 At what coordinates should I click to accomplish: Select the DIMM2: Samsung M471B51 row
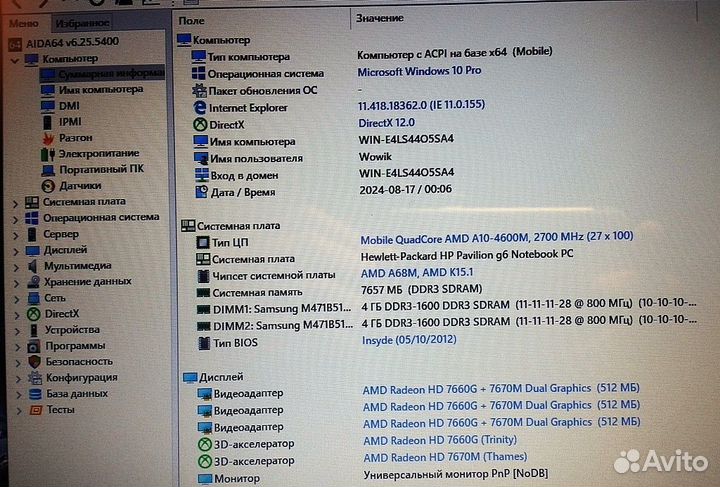point(447,323)
